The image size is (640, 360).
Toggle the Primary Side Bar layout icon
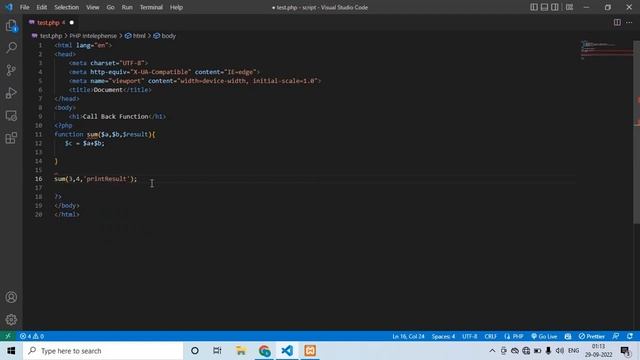(534, 7)
